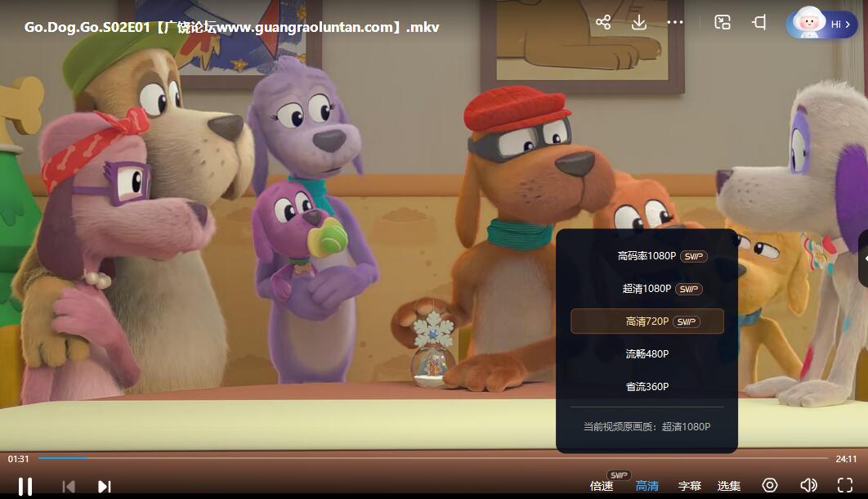The height and width of the screenshot is (499, 868).
Task: Click the 01:31 elapsed time label
Action: (x=18, y=459)
